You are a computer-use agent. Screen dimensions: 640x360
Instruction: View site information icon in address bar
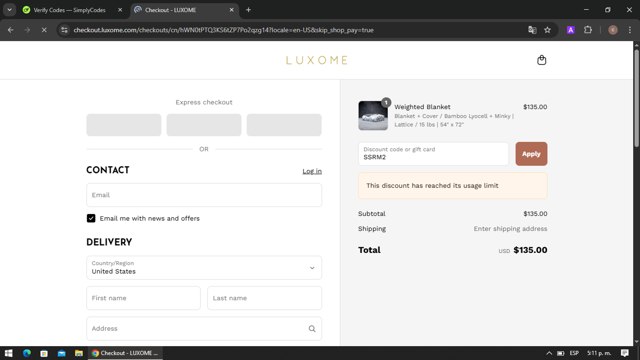point(64,30)
